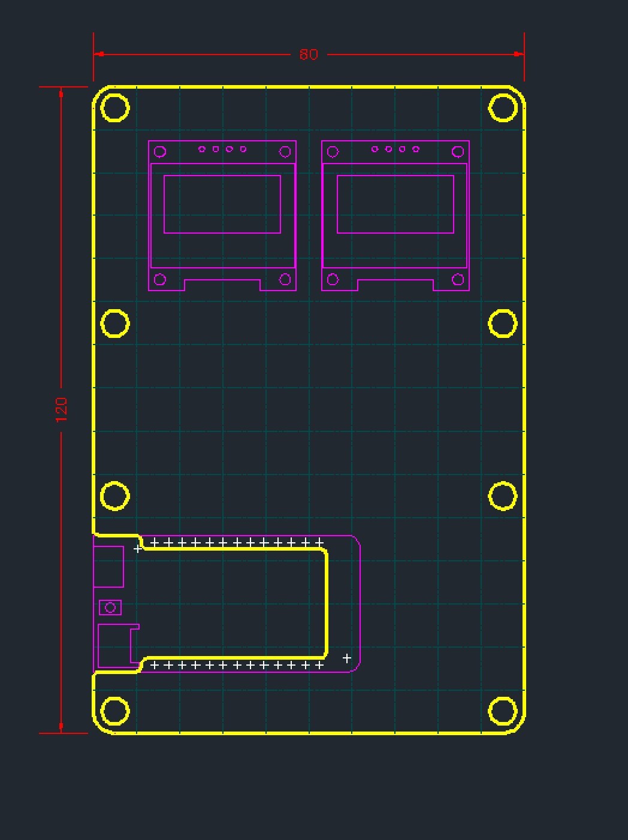Select the left display's top-left corner hole
This screenshot has height=840, width=628.
[x=160, y=152]
